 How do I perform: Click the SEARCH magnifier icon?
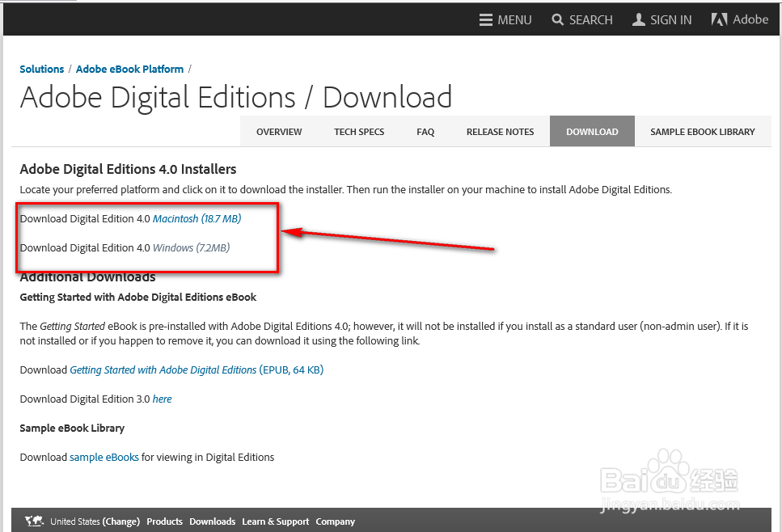click(557, 20)
